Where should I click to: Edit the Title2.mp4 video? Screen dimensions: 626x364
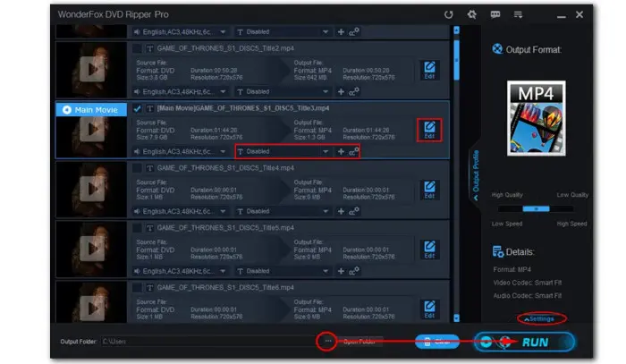click(429, 71)
